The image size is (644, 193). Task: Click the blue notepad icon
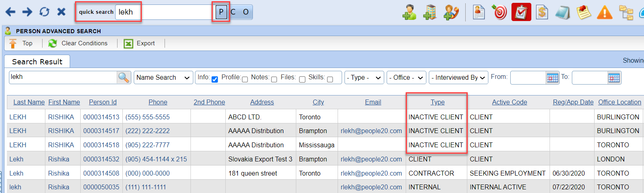tap(563, 12)
